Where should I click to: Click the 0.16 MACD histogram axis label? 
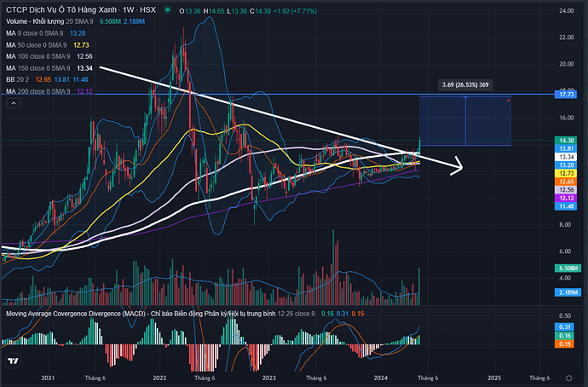(x=564, y=336)
